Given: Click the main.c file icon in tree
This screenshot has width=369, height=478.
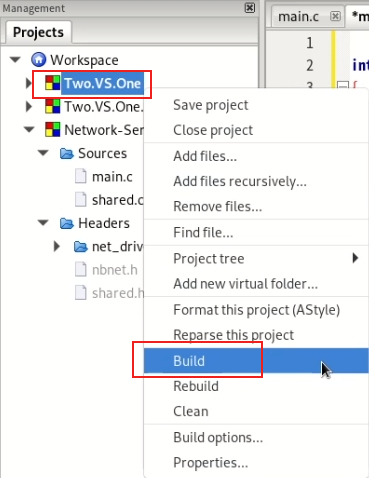Looking at the screenshot, I should (81, 176).
